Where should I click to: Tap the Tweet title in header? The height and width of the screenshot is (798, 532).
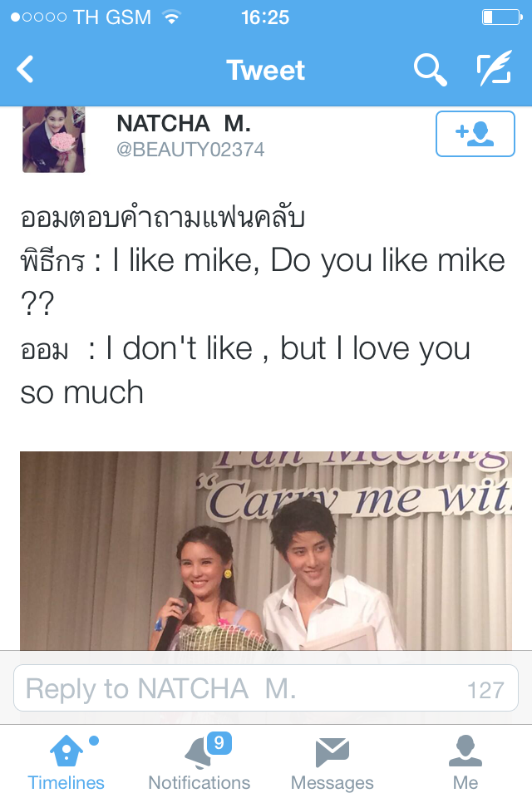[x=266, y=70]
